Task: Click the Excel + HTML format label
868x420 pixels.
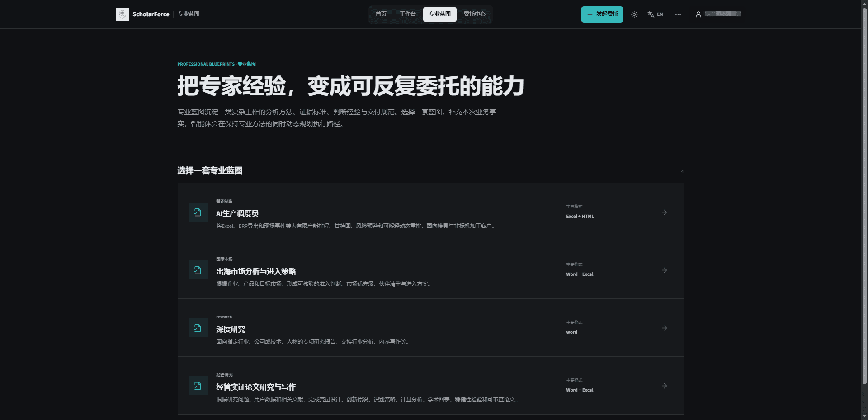Action: click(x=580, y=217)
